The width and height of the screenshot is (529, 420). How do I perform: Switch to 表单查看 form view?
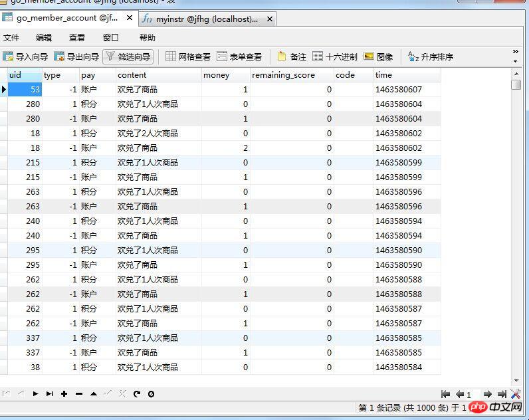pos(239,57)
